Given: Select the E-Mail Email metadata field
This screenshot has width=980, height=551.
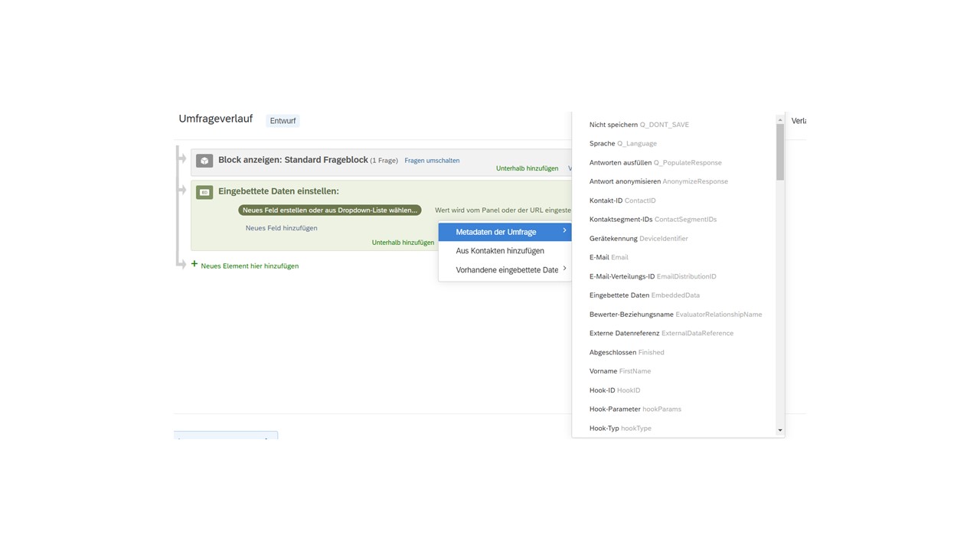Looking at the screenshot, I should coord(609,258).
